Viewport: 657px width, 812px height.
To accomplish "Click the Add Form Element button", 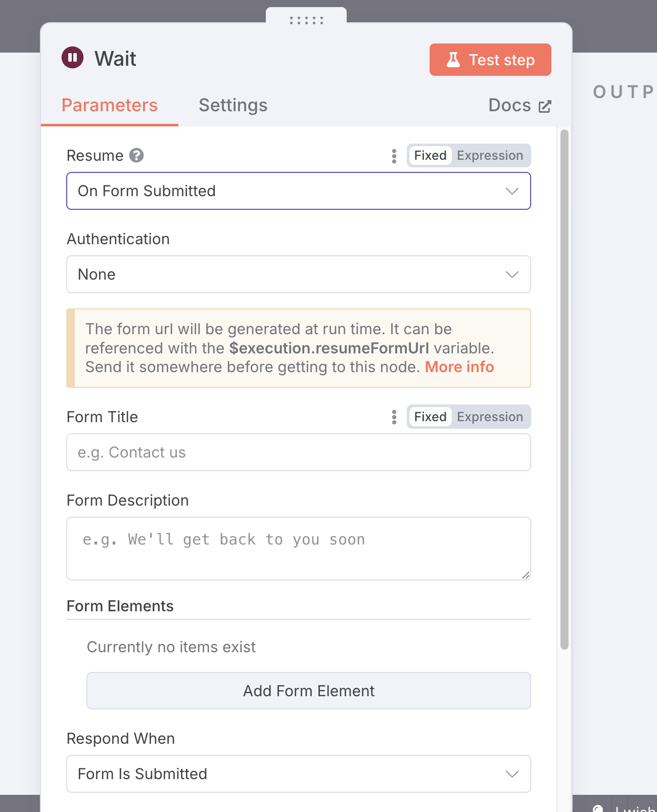I will tap(309, 691).
